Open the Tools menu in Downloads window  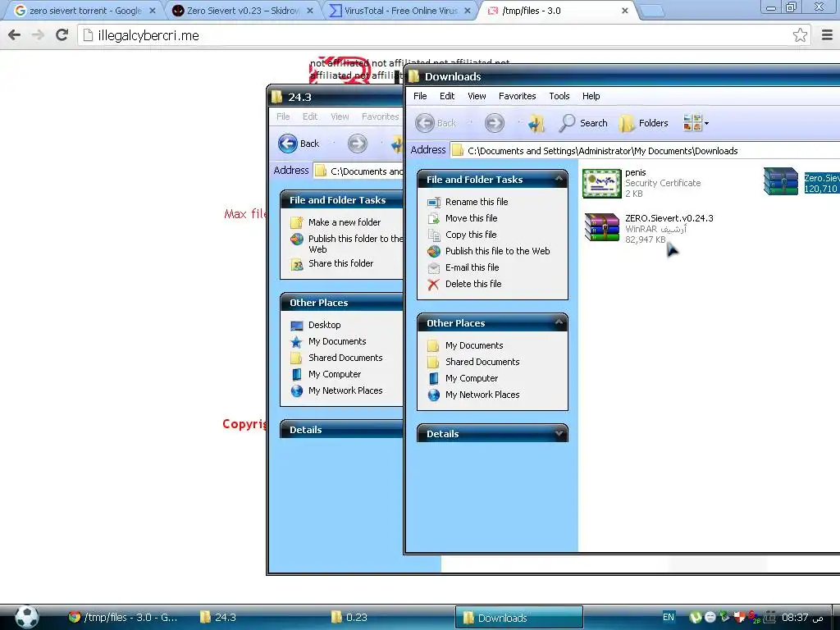(x=559, y=96)
